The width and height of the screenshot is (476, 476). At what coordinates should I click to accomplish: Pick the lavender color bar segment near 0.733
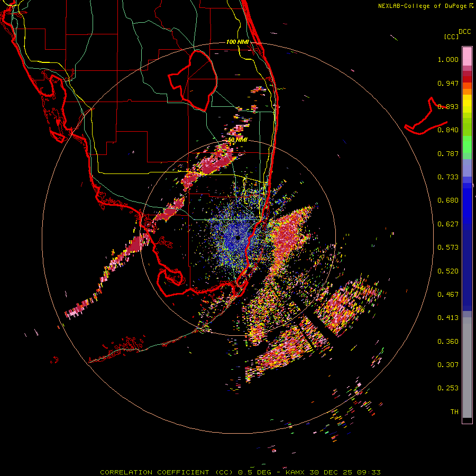[x=467, y=168]
